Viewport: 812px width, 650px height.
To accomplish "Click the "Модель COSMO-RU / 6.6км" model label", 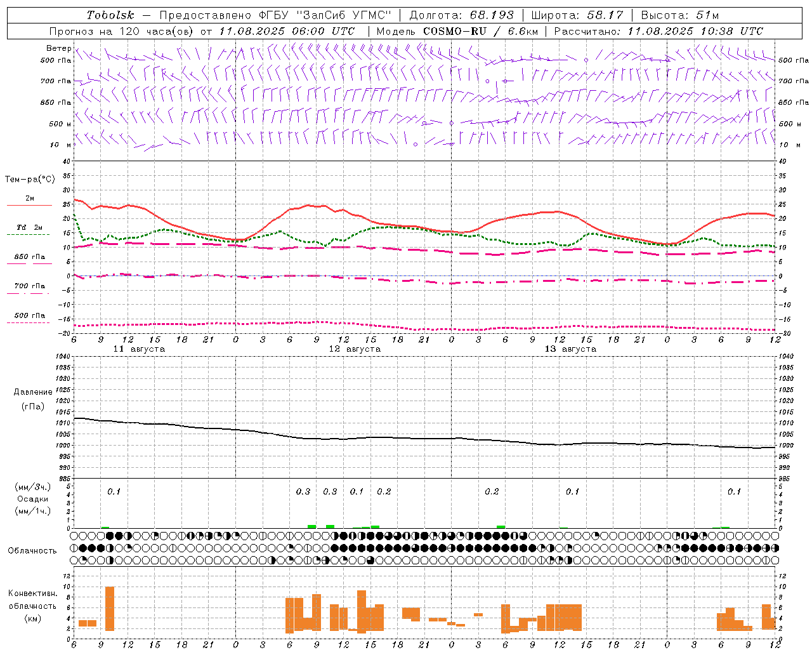I will click(457, 31).
